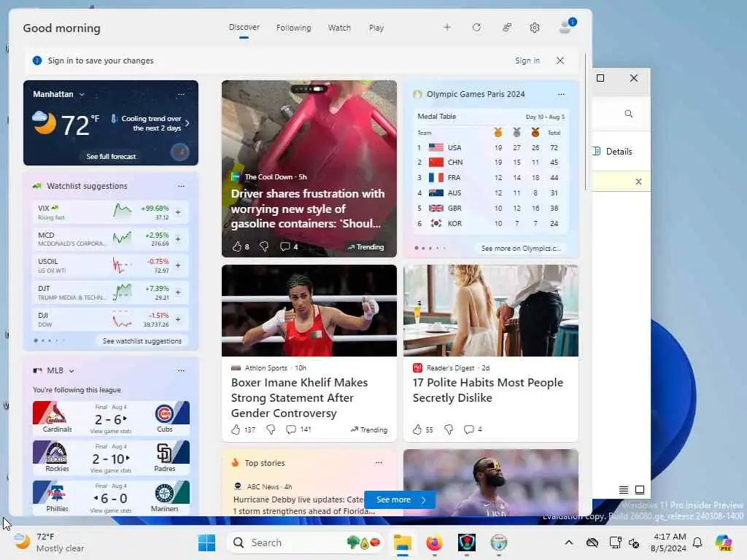747x560 pixels.
Task: Open comments on the Imane Khelif article
Action: tap(290, 429)
